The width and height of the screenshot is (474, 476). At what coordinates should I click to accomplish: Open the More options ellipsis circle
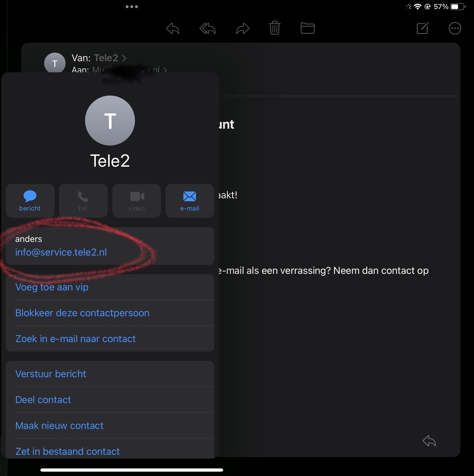pyautogui.click(x=455, y=28)
